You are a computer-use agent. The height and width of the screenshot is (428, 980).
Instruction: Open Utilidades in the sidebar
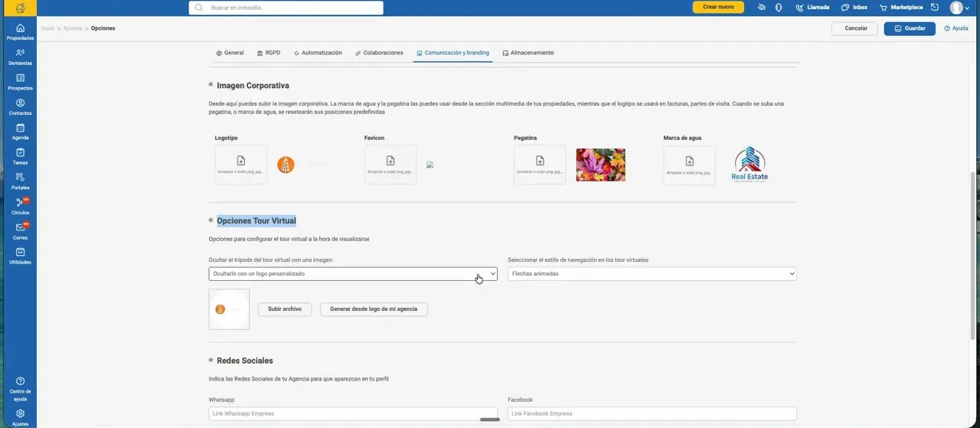pos(20,256)
